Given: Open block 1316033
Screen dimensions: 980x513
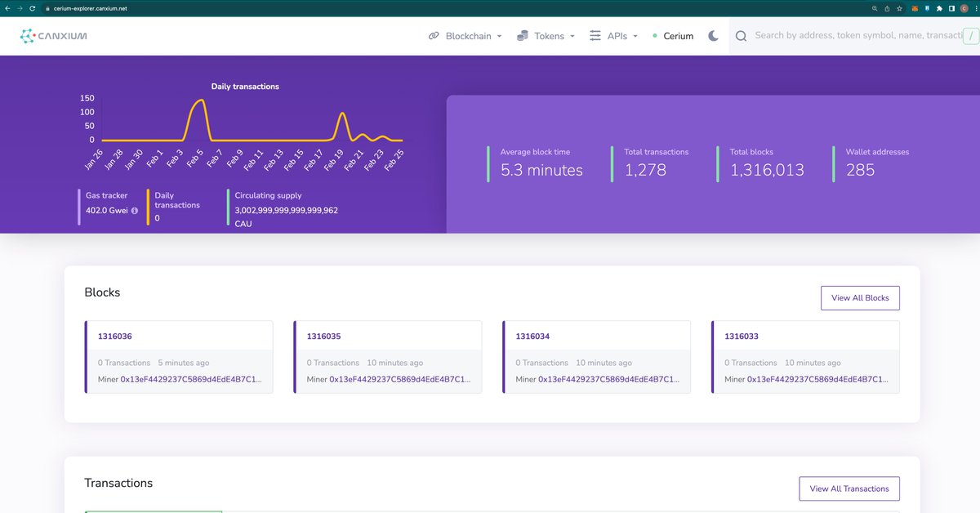Looking at the screenshot, I should (742, 336).
